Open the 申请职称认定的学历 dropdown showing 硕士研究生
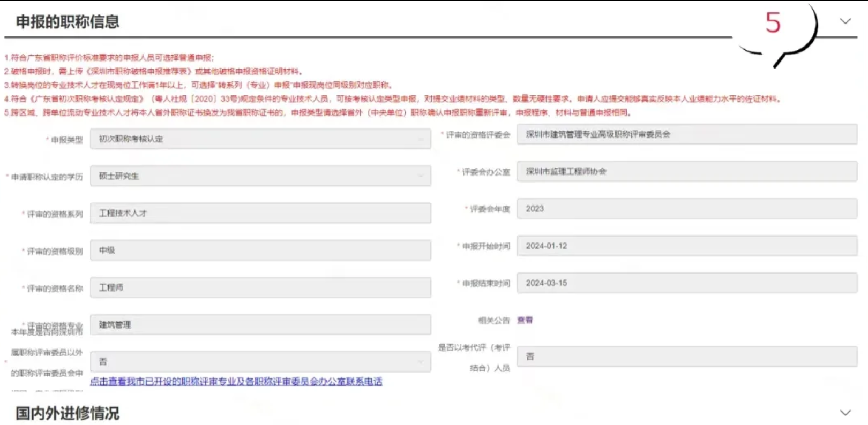The image size is (868, 425). [260, 176]
